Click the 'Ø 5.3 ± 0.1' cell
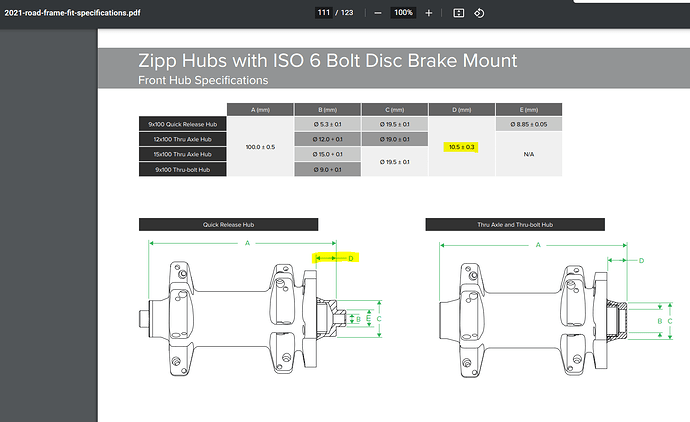The image size is (690, 422). pos(327,124)
